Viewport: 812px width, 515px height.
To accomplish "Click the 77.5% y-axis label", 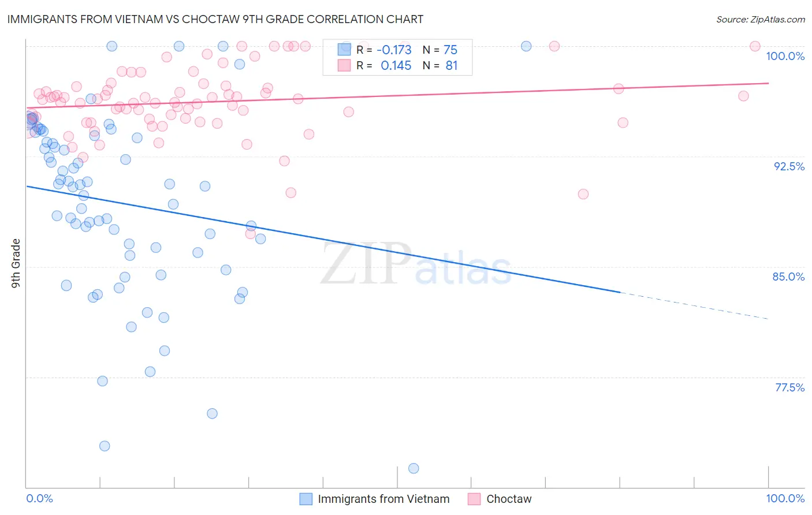I will (x=789, y=387).
